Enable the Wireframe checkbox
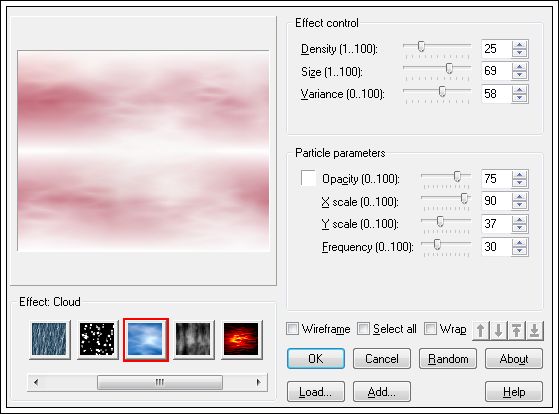 click(x=293, y=328)
